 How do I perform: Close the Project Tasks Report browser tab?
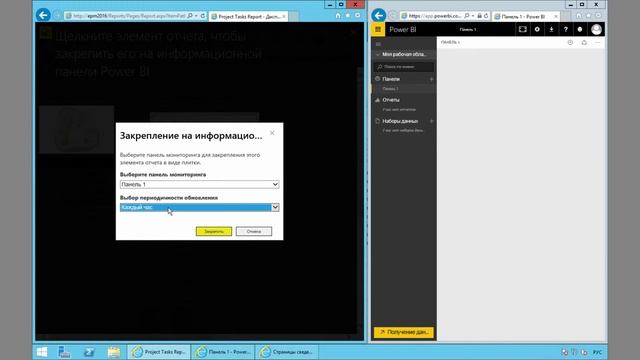click(284, 16)
